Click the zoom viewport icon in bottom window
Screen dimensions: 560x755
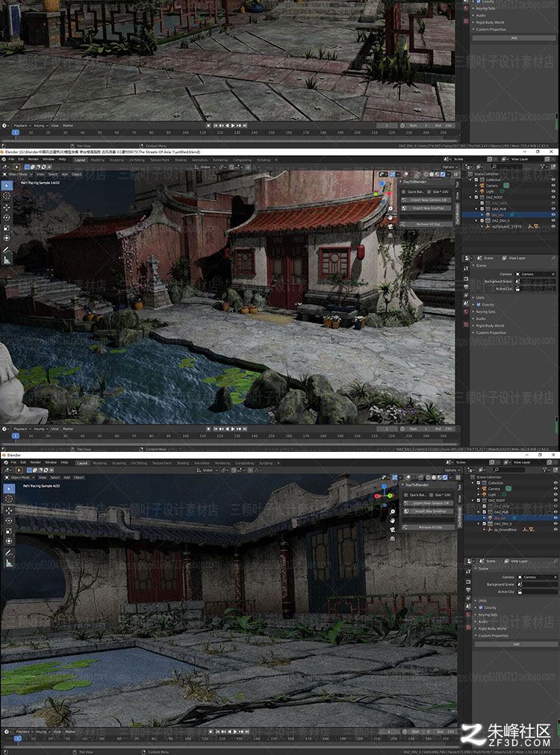[x=393, y=512]
